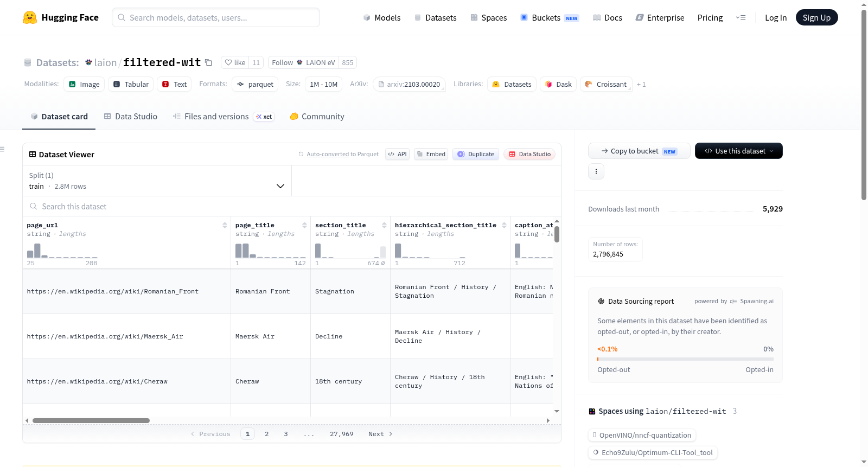Open the Community tab
The width and height of the screenshot is (868, 467).
(x=317, y=117)
